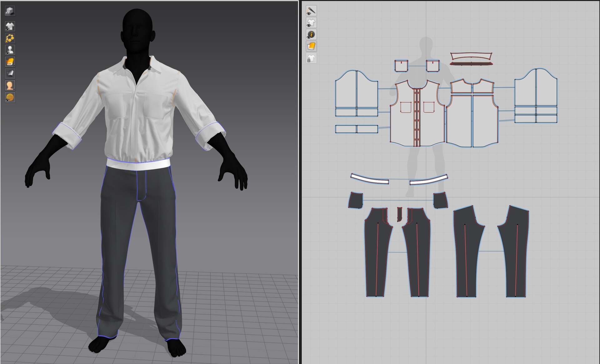
Task: Expand options on the textured surface icon corner
Action: tap(13, 66)
